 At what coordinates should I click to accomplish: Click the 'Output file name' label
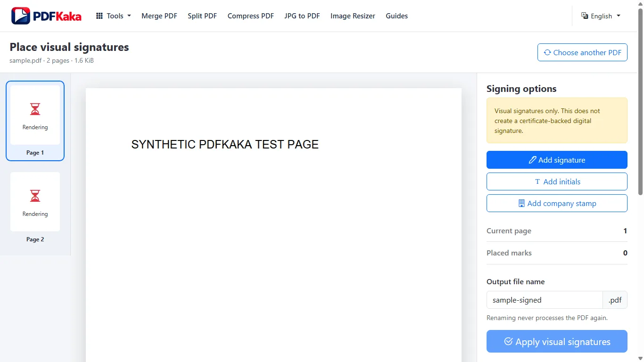point(516,282)
